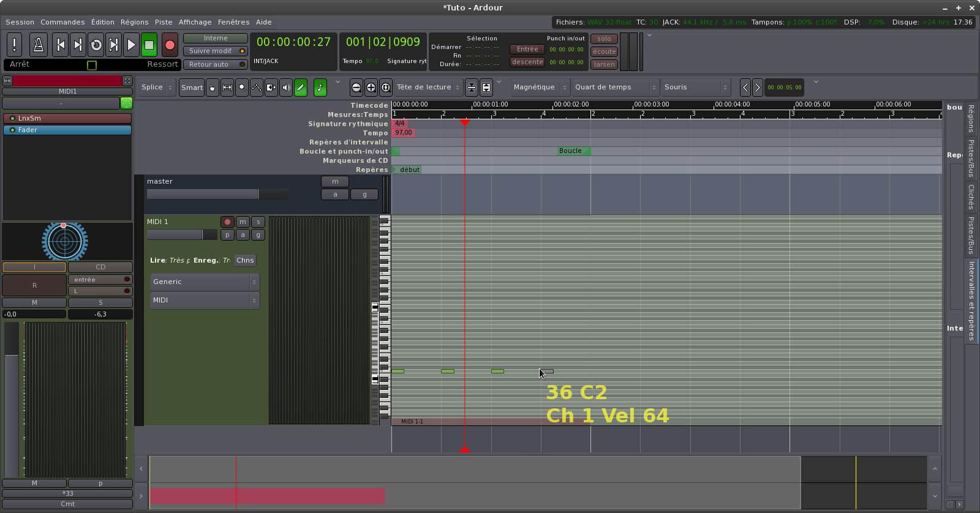
Task: Adjust the MIDI 1 track gain slider
Action: click(x=182, y=234)
